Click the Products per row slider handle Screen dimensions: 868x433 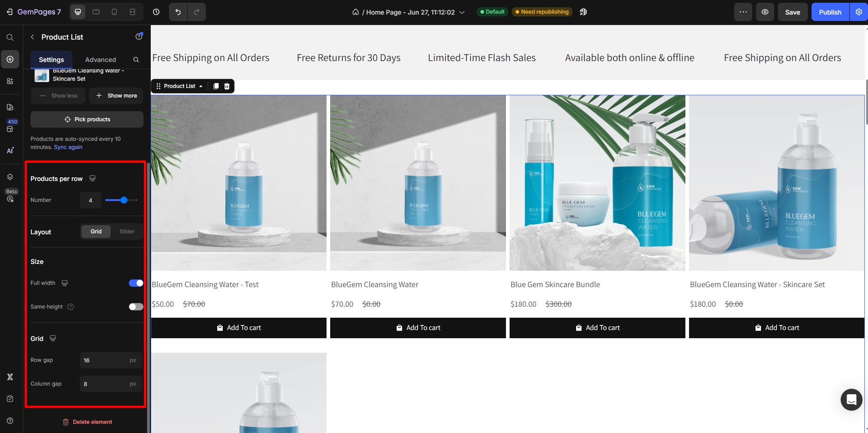[124, 200]
